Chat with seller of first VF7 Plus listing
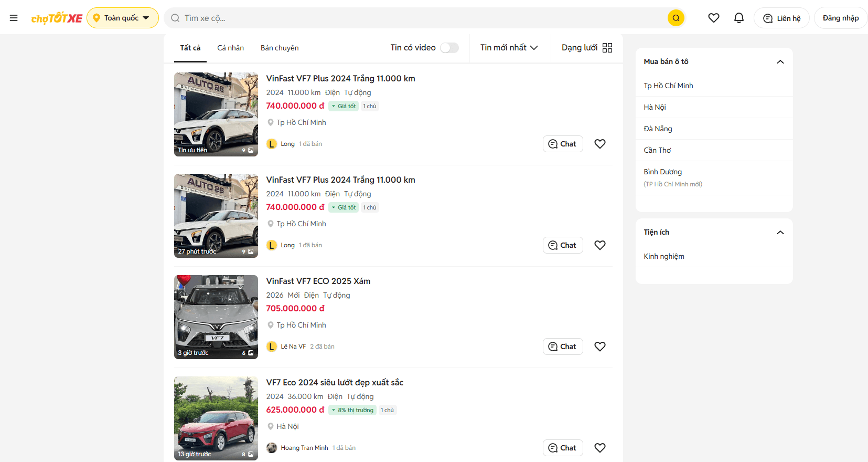The image size is (868, 462). point(563,144)
